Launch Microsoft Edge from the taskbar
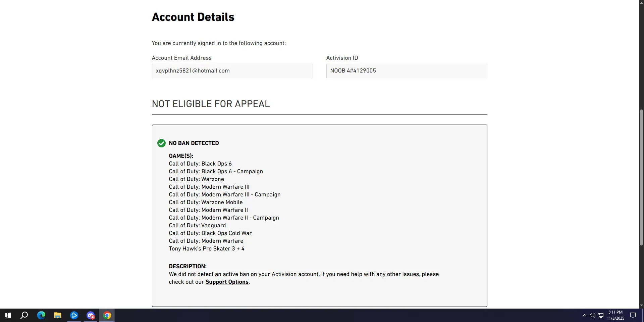644x322 pixels. point(41,315)
